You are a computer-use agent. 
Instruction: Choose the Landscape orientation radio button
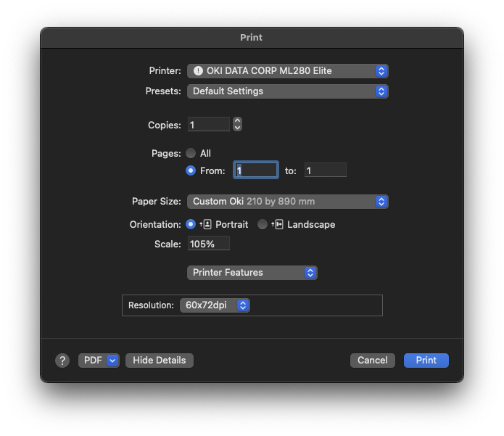(263, 224)
